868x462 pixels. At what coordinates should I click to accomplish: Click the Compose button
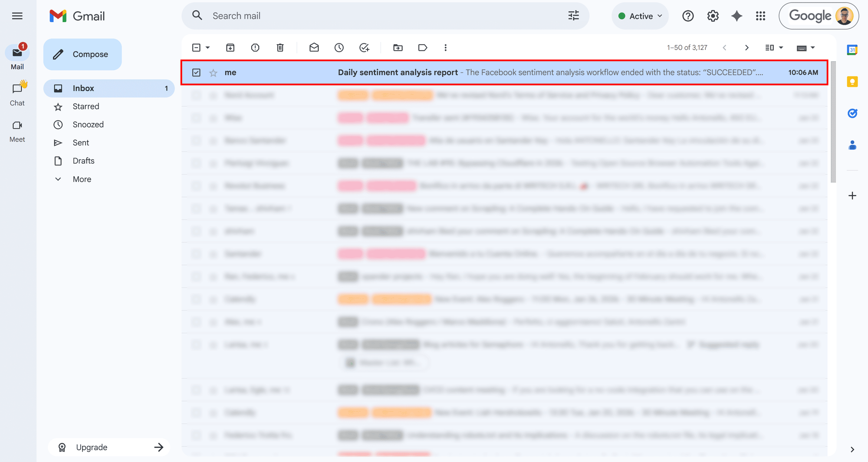click(x=82, y=54)
